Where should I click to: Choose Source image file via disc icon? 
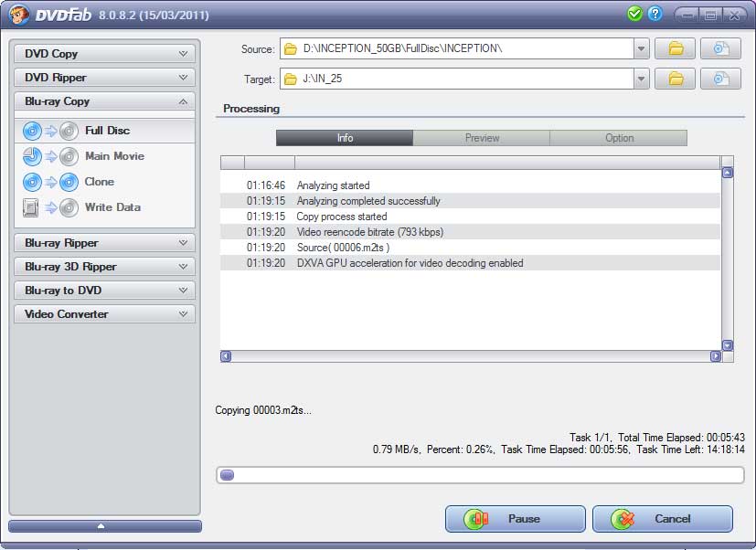click(x=720, y=48)
